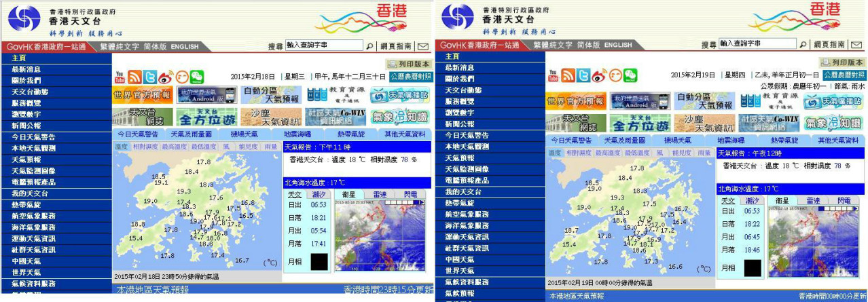Click the search magnifier icon on the 2月18日 page

pyautogui.click(x=369, y=46)
